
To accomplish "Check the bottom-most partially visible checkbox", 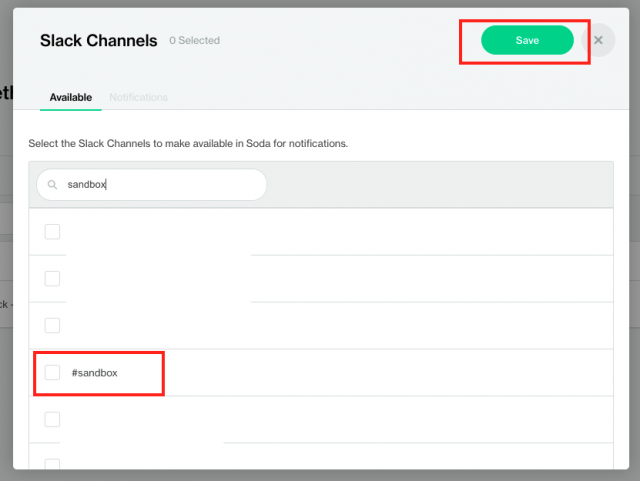I will (x=52, y=465).
